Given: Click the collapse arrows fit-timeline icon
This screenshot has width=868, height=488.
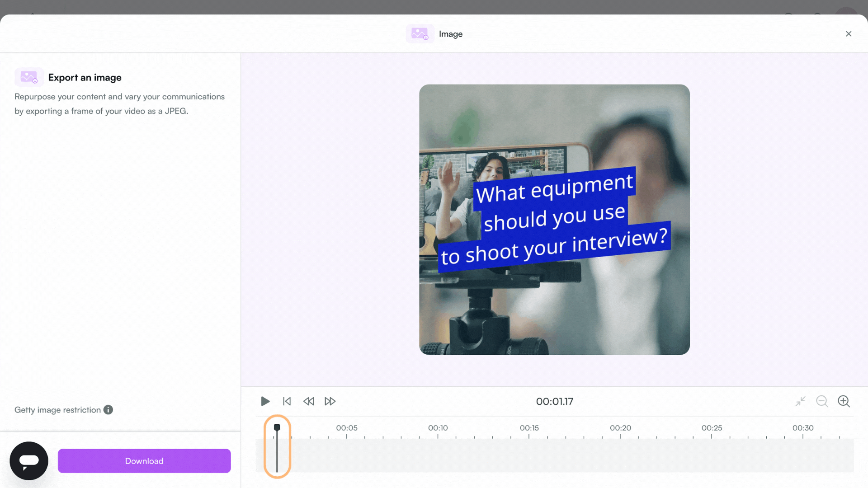Looking at the screenshot, I should pyautogui.click(x=800, y=401).
